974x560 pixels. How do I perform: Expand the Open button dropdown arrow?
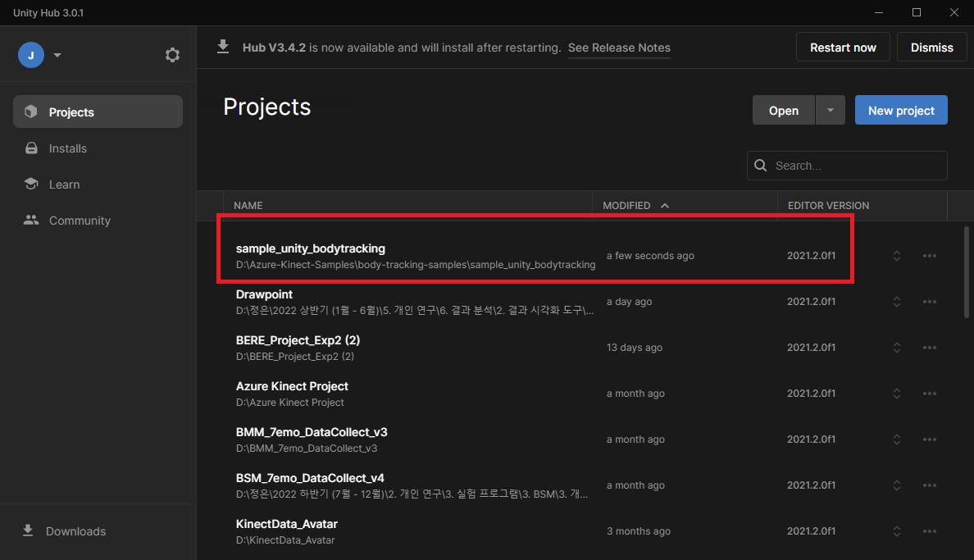(831, 111)
